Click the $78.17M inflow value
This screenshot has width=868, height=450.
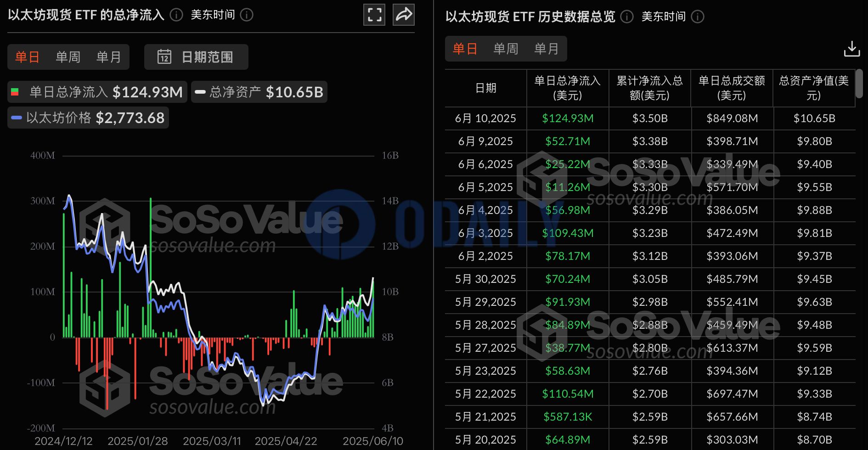click(568, 256)
